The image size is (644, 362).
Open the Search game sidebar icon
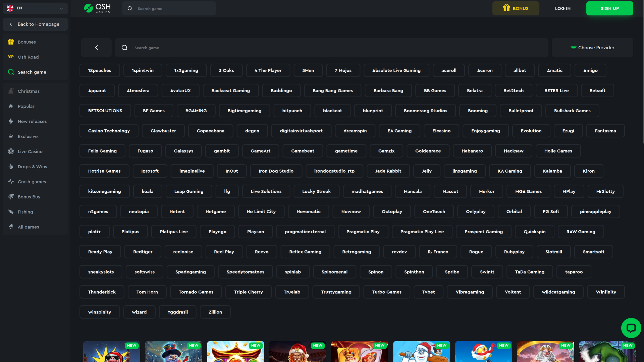(x=10, y=72)
